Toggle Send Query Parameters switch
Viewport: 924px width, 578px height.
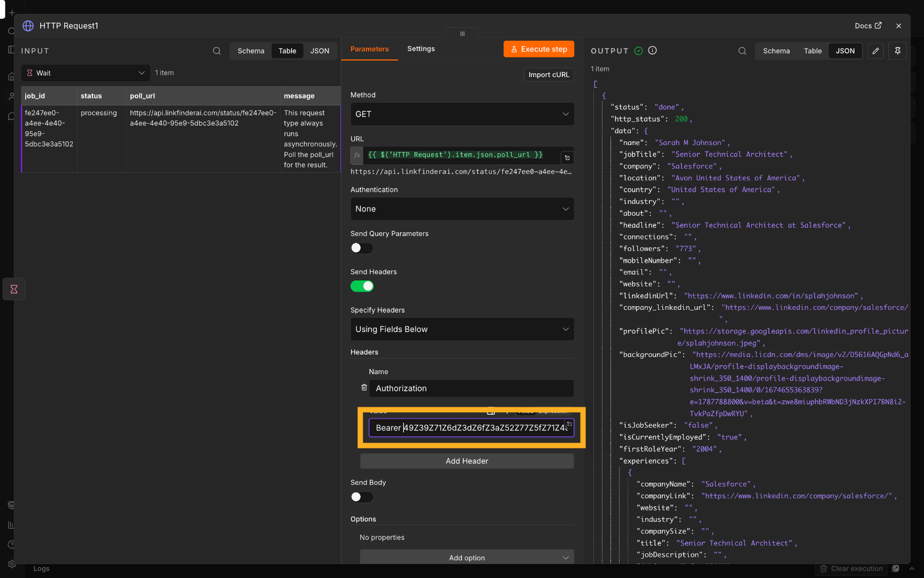362,248
